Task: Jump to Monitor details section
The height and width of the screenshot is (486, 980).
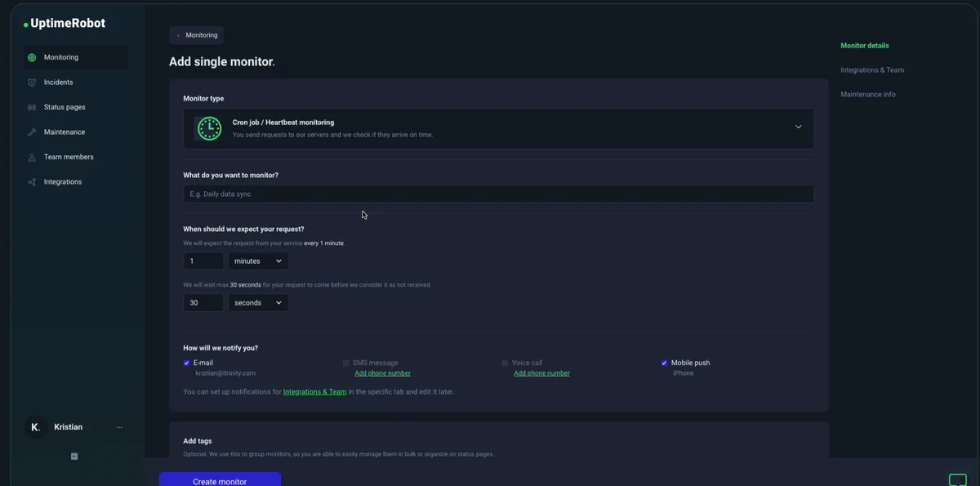Action: point(865,46)
